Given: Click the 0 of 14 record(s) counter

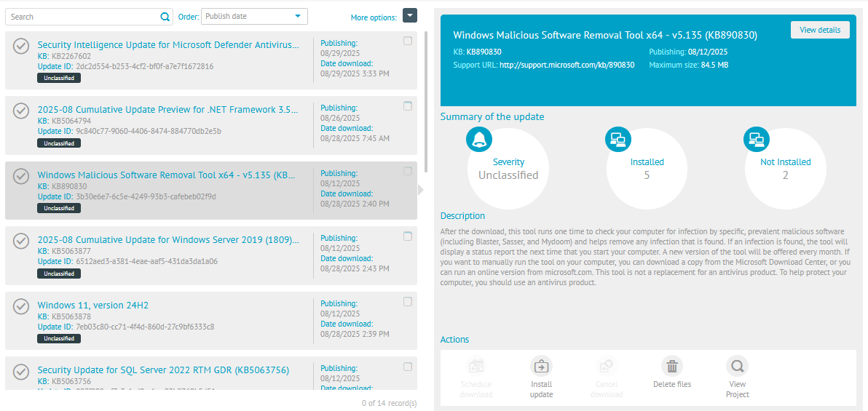Looking at the screenshot, I should [x=389, y=403].
